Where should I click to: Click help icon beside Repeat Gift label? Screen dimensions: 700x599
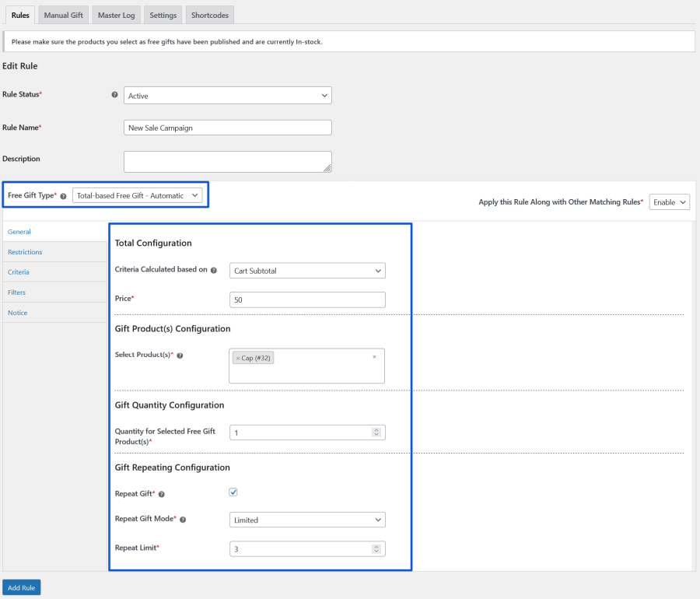coord(162,495)
